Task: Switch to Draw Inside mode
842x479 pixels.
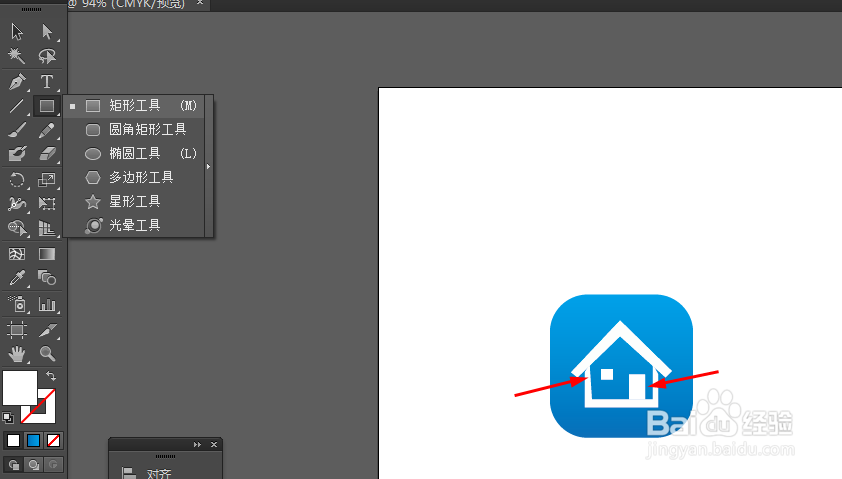Action: point(53,465)
